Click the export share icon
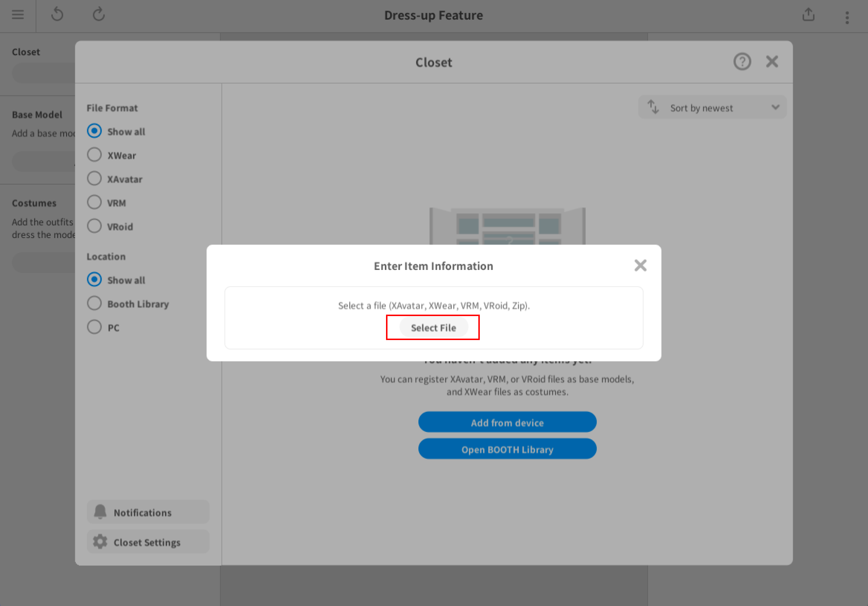868x606 pixels. (x=808, y=15)
